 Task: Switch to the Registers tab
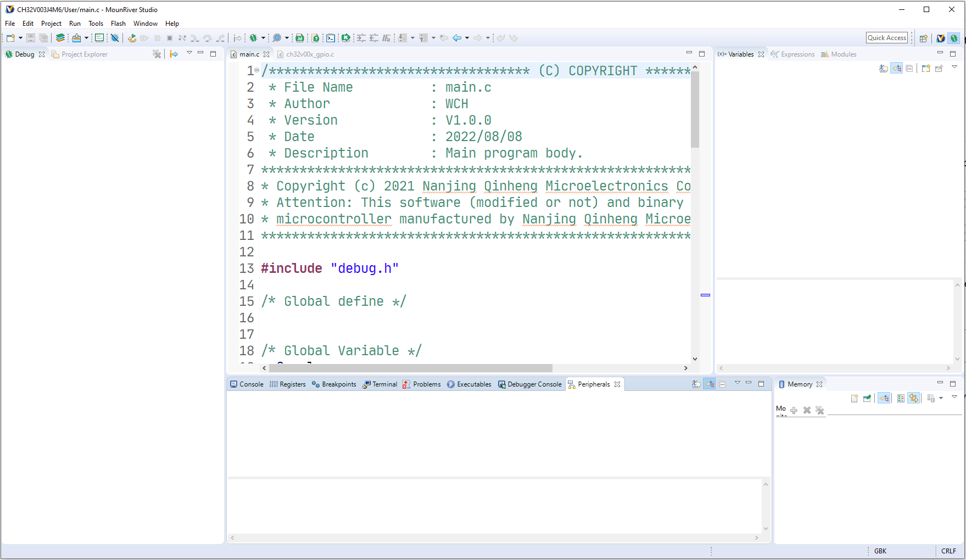coord(287,384)
